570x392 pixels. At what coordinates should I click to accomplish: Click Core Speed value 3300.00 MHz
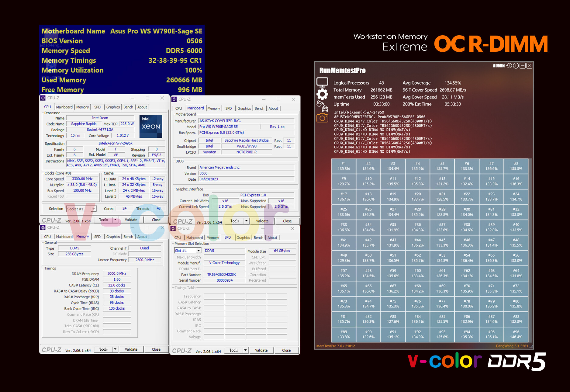pyautogui.click(x=82, y=179)
